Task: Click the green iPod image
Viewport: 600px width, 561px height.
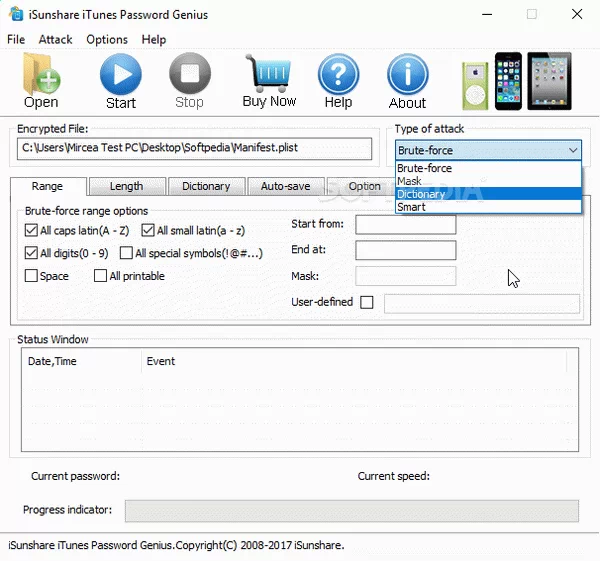Action: point(475,86)
